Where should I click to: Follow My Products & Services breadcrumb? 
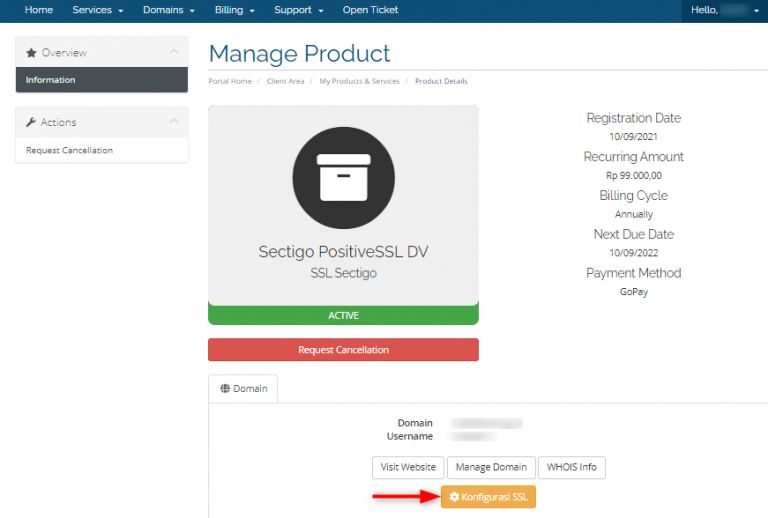(x=360, y=81)
